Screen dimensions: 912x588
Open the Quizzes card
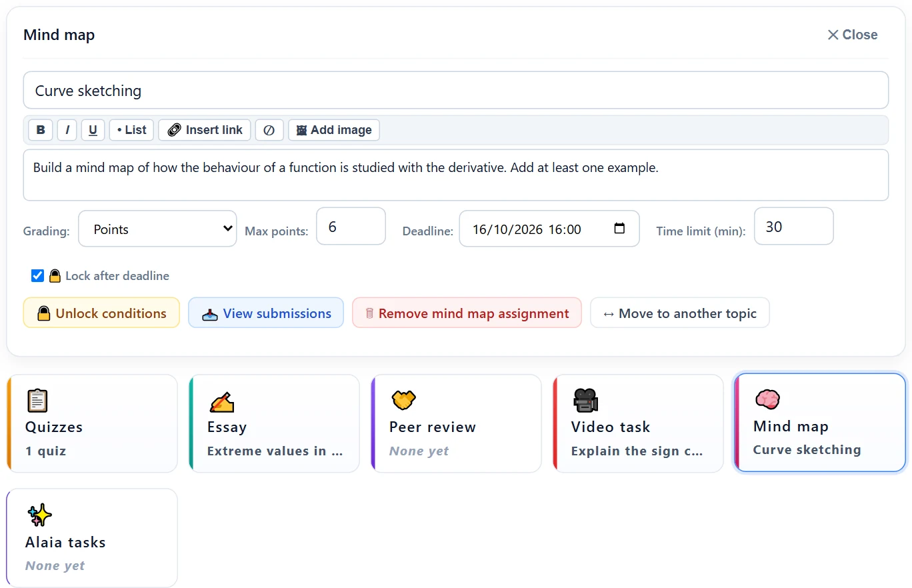tap(92, 423)
